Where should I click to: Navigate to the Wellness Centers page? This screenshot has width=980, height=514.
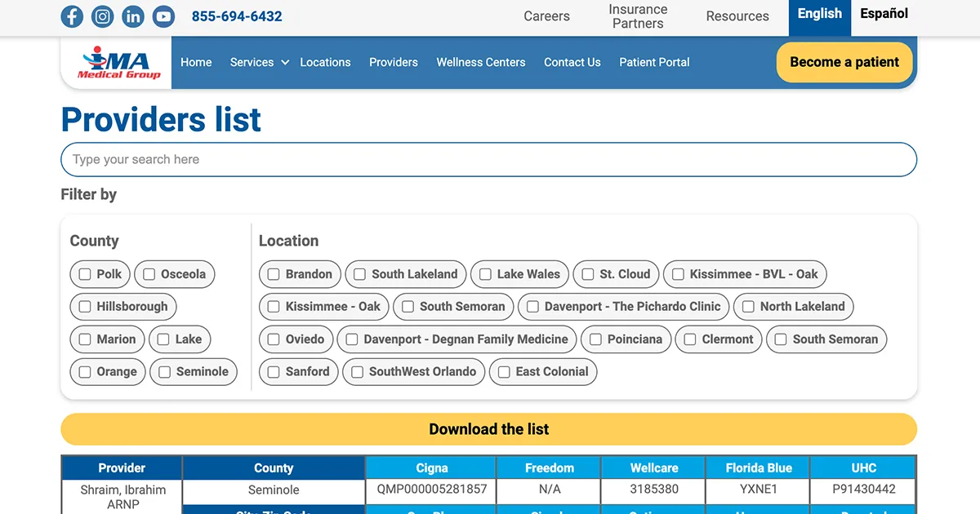(x=481, y=62)
